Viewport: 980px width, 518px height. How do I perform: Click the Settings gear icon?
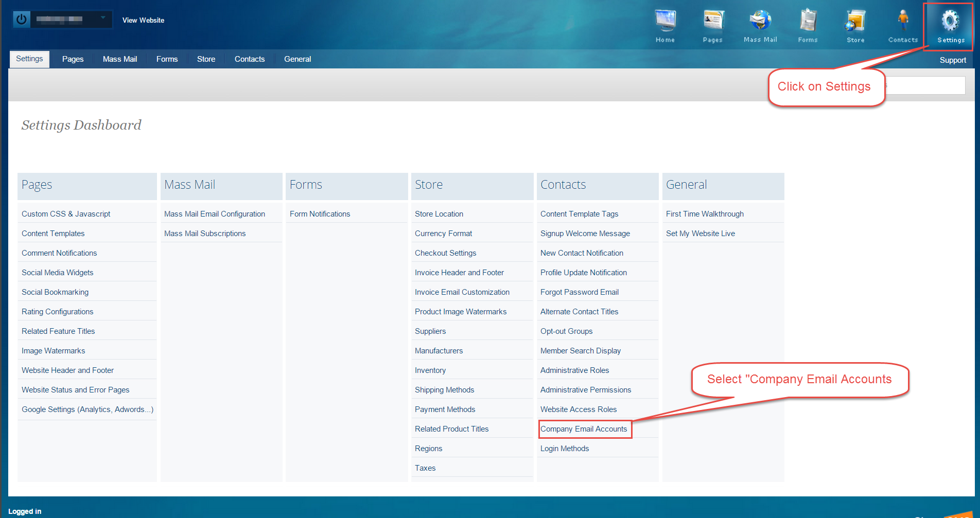point(950,21)
